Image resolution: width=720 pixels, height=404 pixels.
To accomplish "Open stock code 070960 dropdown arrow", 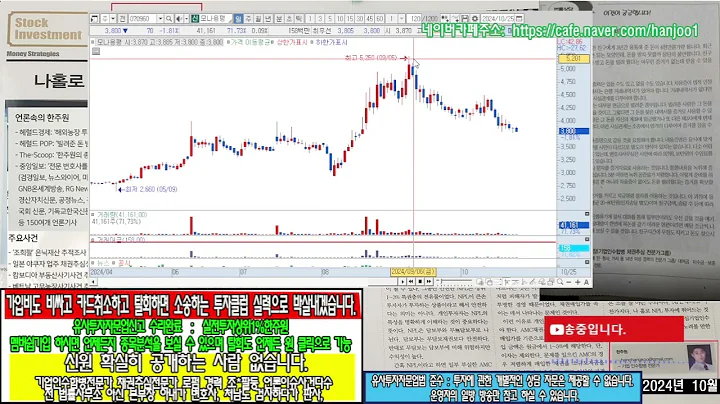I will 160,18.
